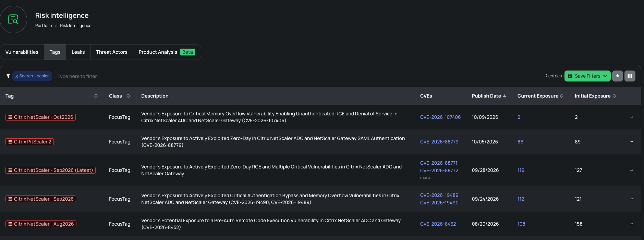Open Save Filters dropdown
The height and width of the screenshot is (240, 644).
pyautogui.click(x=587, y=76)
